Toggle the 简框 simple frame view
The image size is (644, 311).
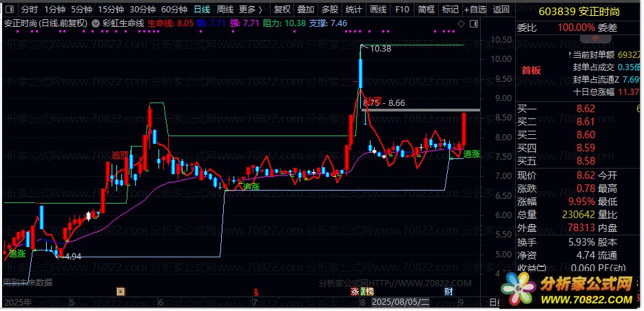click(x=426, y=10)
